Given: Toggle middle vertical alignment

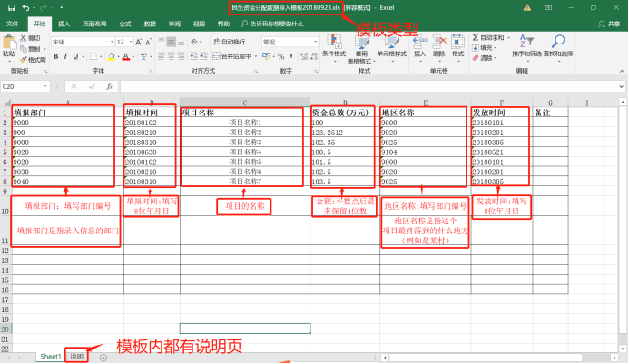Looking at the screenshot, I should pyautogui.click(x=172, y=42).
